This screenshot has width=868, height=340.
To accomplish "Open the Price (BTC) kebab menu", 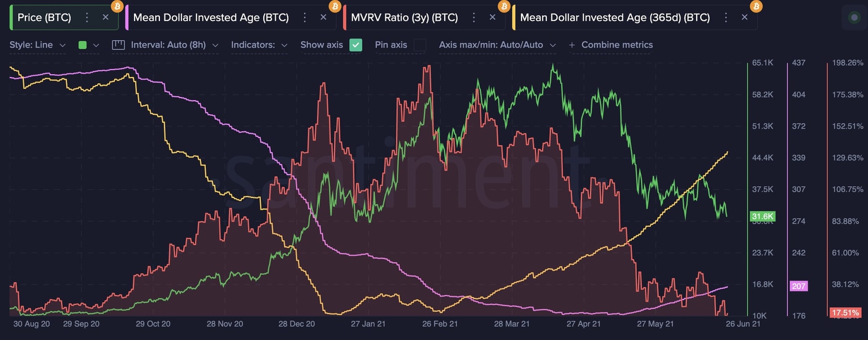I will coord(86,17).
